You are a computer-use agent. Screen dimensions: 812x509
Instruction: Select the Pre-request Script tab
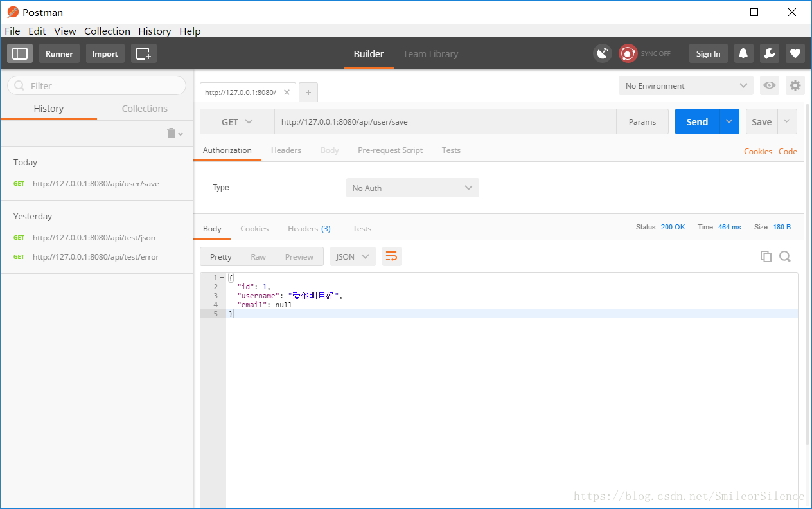(390, 150)
